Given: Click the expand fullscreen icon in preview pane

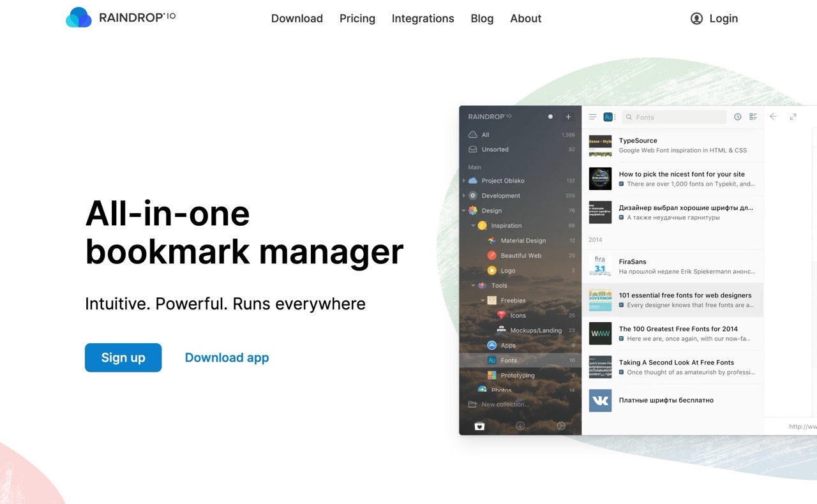Looking at the screenshot, I should point(793,117).
